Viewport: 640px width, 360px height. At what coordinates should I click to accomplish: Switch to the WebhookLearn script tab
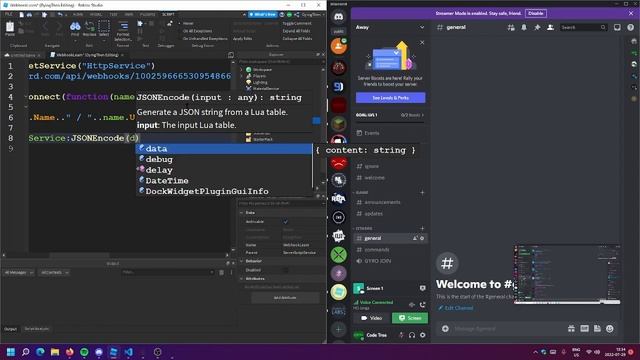click(x=87, y=55)
